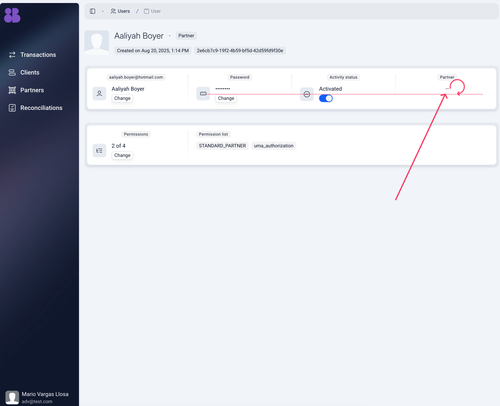Click the User breadcrumb item

pos(152,11)
